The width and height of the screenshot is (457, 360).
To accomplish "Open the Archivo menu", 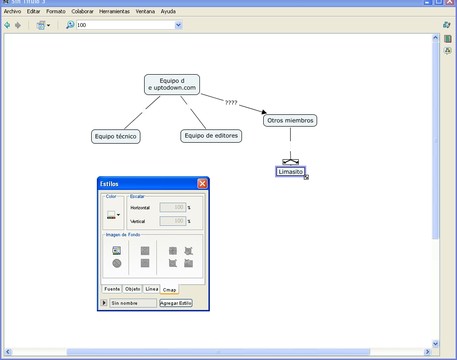I will tap(12, 11).
